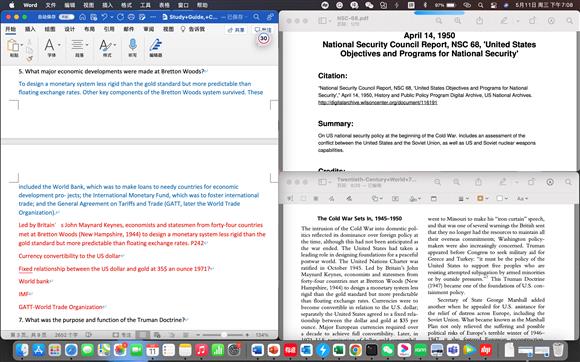Add a text box via Preview markup toolbar
The height and width of the screenshot is (362, 580).
point(395,199)
